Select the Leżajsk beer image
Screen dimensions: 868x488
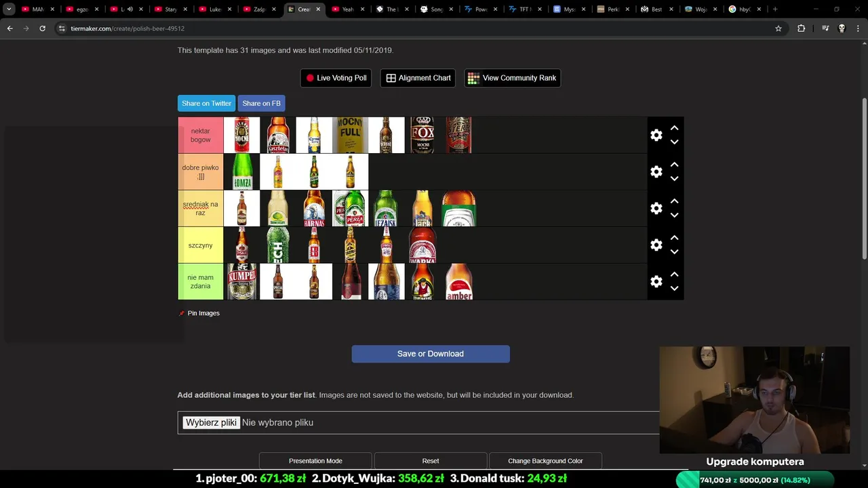point(386,208)
